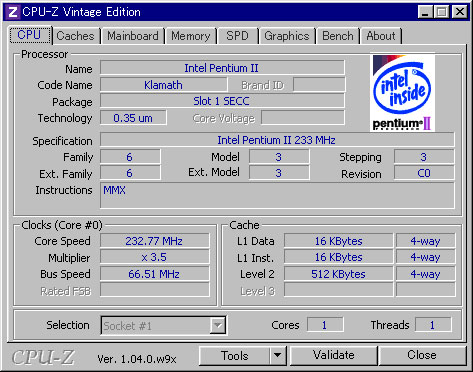Viewport: 473px width, 372px height.
Task: Click the Name field Intel Pentium II
Action: pyautogui.click(x=222, y=68)
